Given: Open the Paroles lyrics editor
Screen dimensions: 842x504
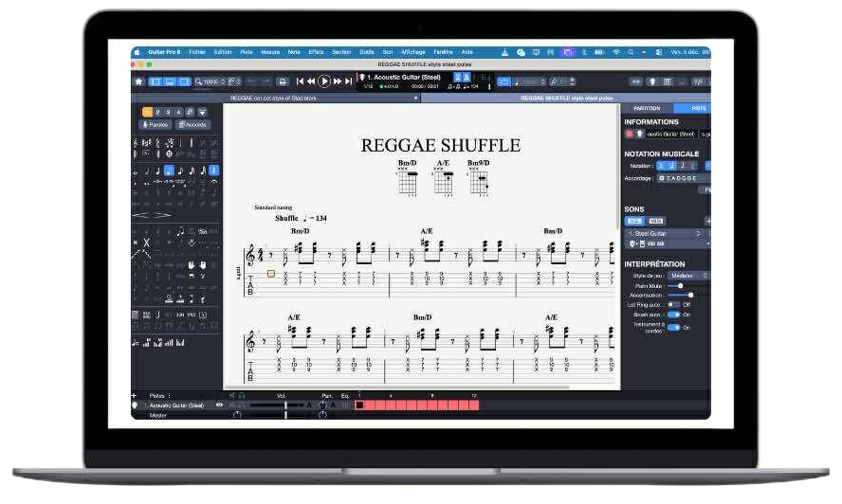Looking at the screenshot, I should tap(156, 124).
